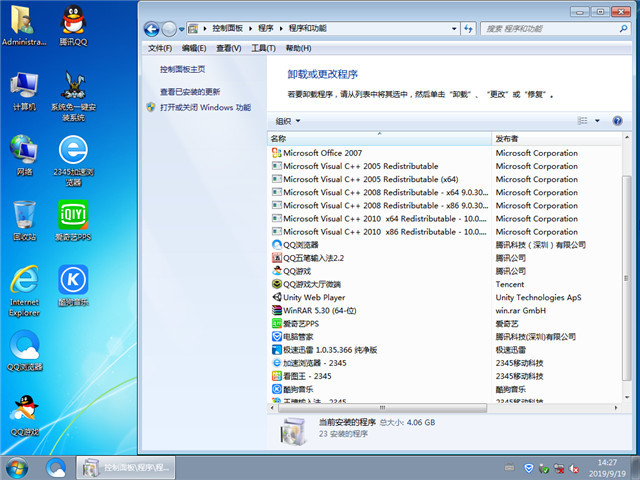
Task: Select the QQ游戏大厅微端 entry
Action: click(x=380, y=284)
